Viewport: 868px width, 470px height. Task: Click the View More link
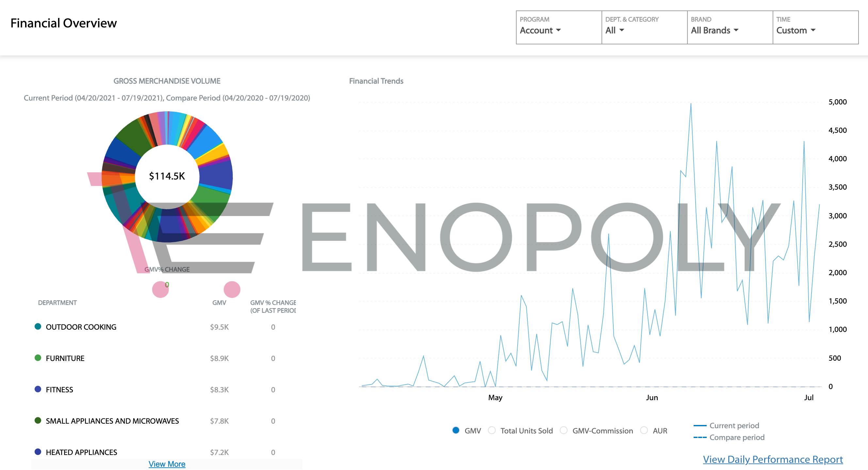point(167,464)
